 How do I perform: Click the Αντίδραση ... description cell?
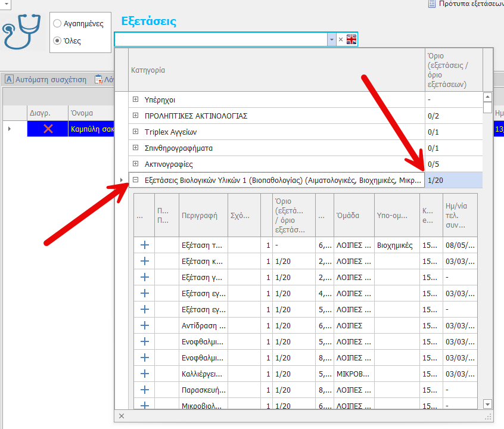tap(203, 326)
